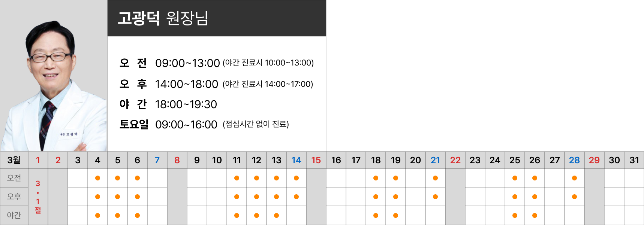Click the 오후 row label
Viewport: 644px width, 225px height.
pos(14,197)
